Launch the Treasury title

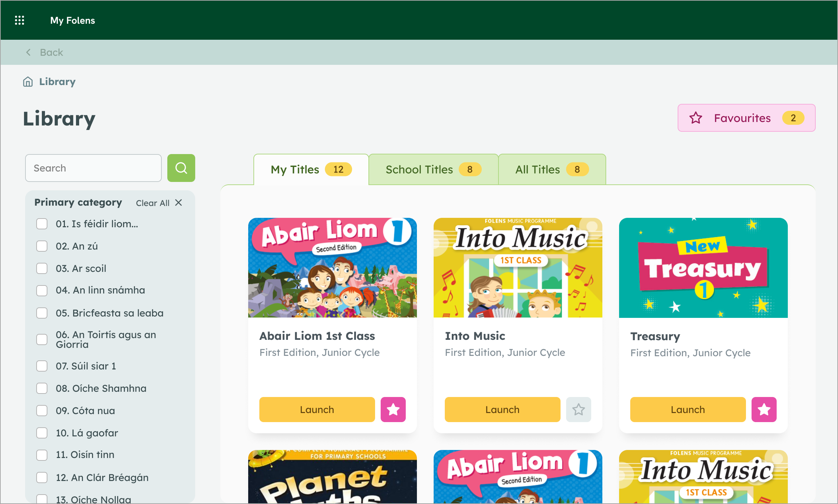pos(688,409)
